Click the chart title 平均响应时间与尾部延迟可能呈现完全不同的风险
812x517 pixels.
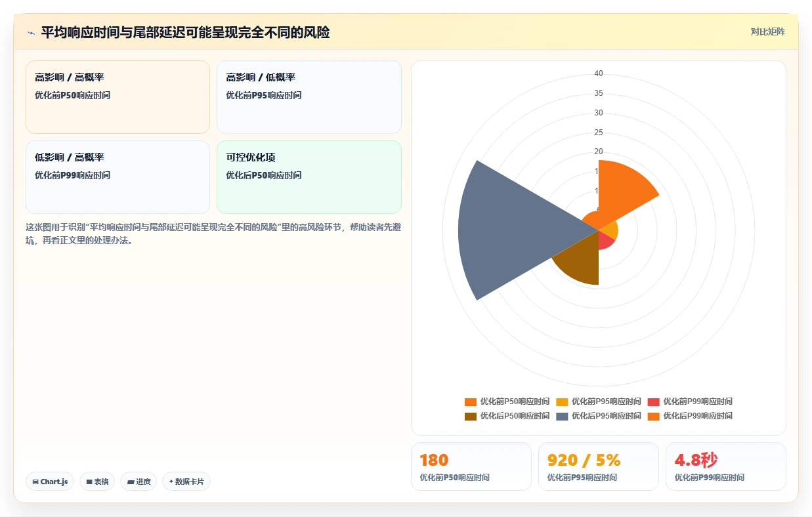(x=186, y=32)
